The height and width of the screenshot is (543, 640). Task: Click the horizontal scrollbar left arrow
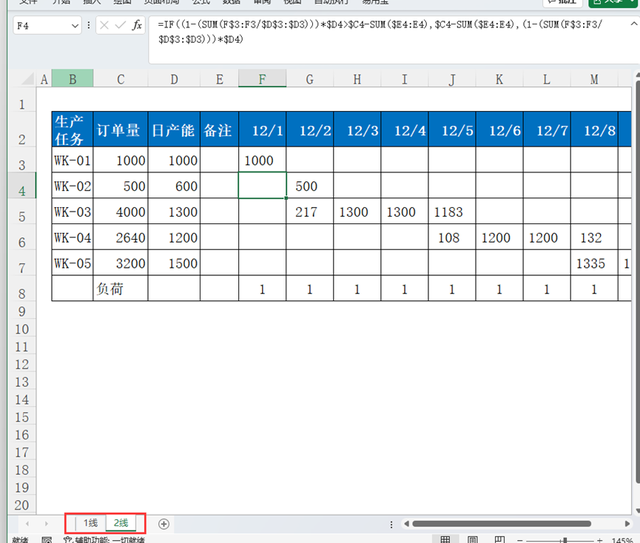406,523
